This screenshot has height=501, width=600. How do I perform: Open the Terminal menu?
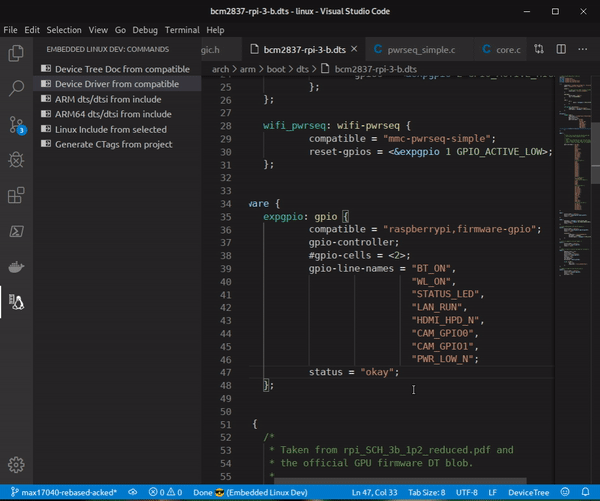click(182, 30)
